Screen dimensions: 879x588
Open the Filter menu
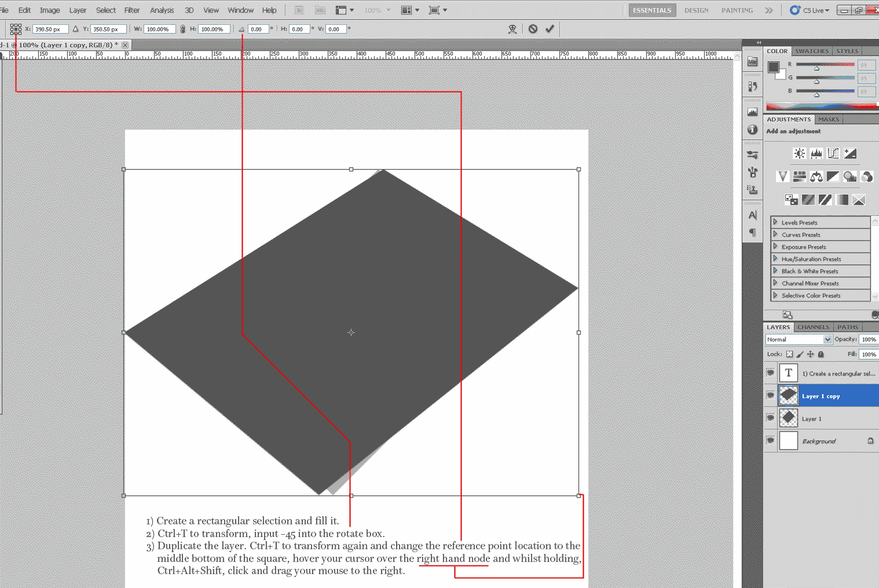tap(132, 10)
